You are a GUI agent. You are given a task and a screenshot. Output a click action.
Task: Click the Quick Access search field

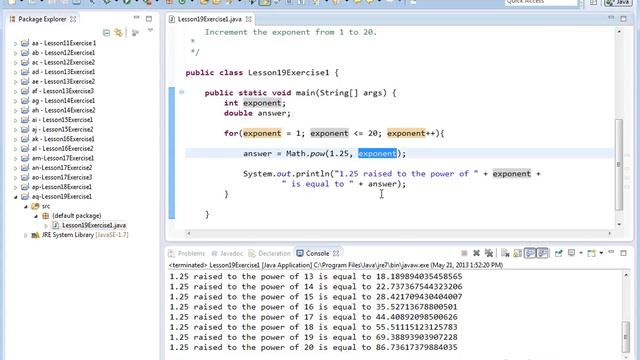(x=541, y=2)
